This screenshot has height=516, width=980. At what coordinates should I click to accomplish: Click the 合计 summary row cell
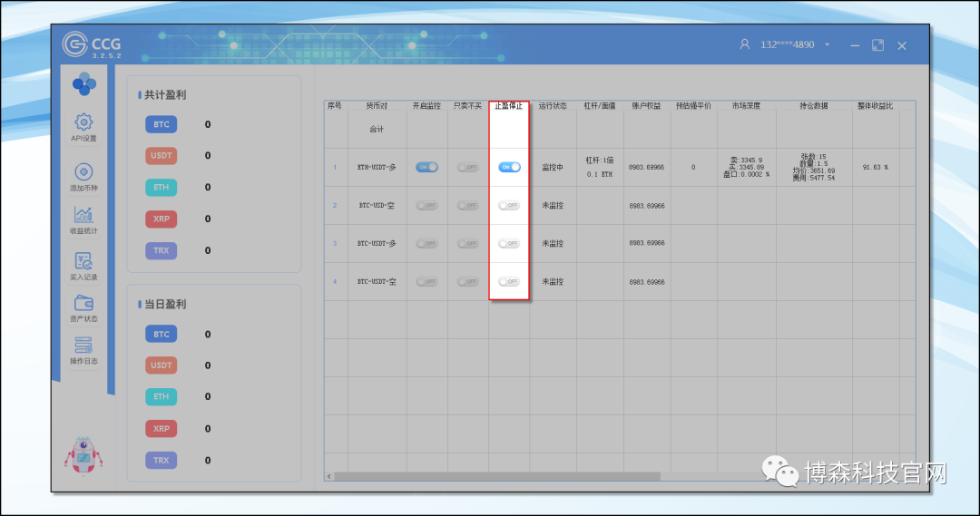[x=377, y=130]
